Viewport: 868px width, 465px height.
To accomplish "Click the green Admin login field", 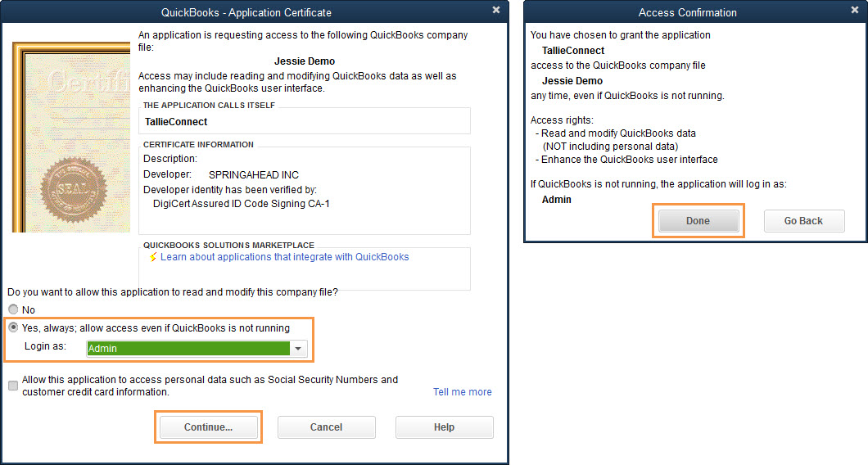I will click(x=188, y=349).
